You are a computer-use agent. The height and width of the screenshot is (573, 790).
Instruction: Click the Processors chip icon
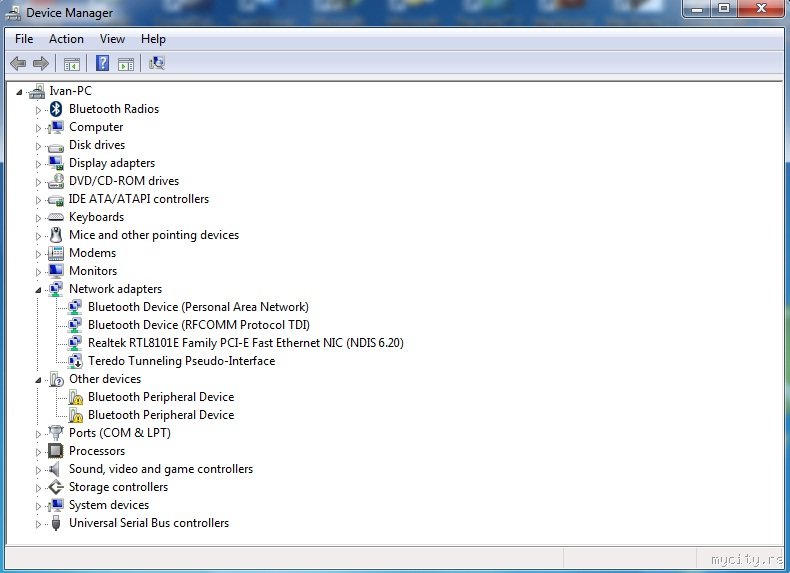[55, 451]
